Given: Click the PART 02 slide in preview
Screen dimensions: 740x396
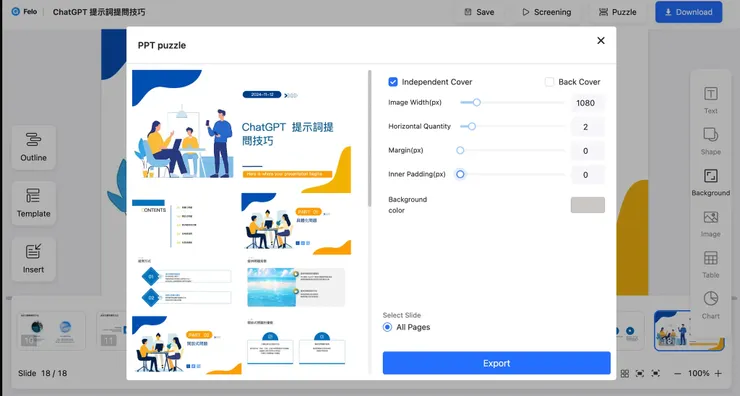Looking at the screenshot, I should click(x=186, y=345).
